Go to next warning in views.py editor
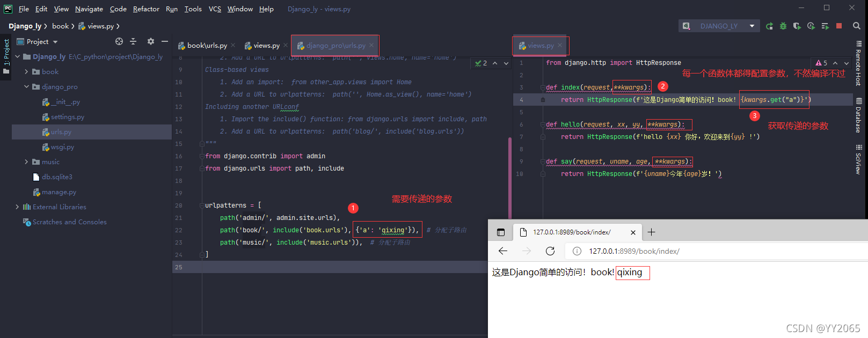Screen dimensions: 868x338 (x=847, y=63)
